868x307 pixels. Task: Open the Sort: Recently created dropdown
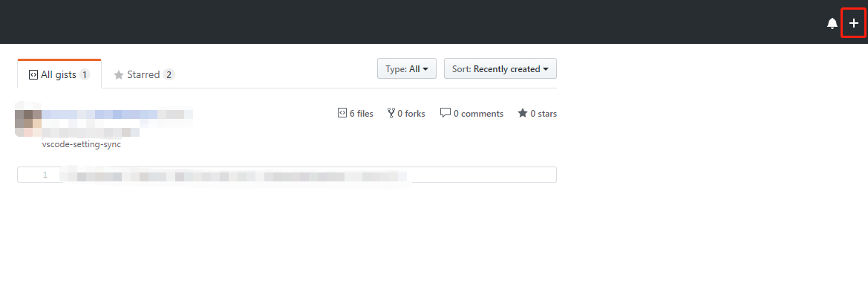(500, 69)
